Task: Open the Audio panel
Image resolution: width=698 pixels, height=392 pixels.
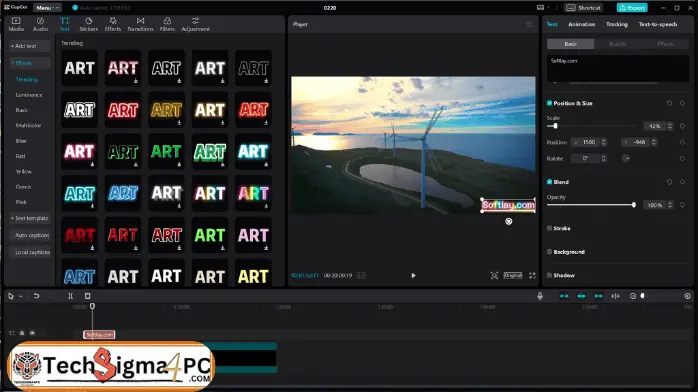Action: (40, 24)
